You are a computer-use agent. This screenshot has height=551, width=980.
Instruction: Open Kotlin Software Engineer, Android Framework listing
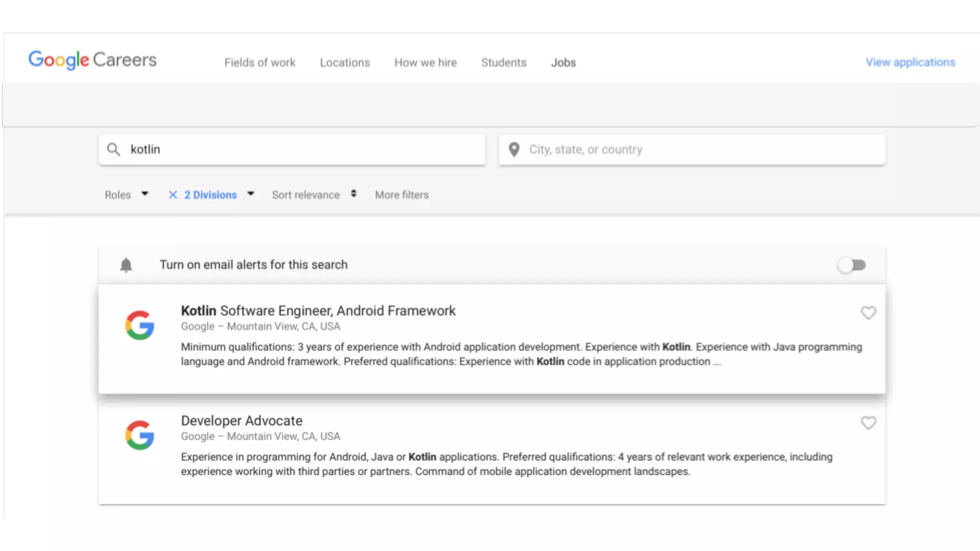point(318,311)
